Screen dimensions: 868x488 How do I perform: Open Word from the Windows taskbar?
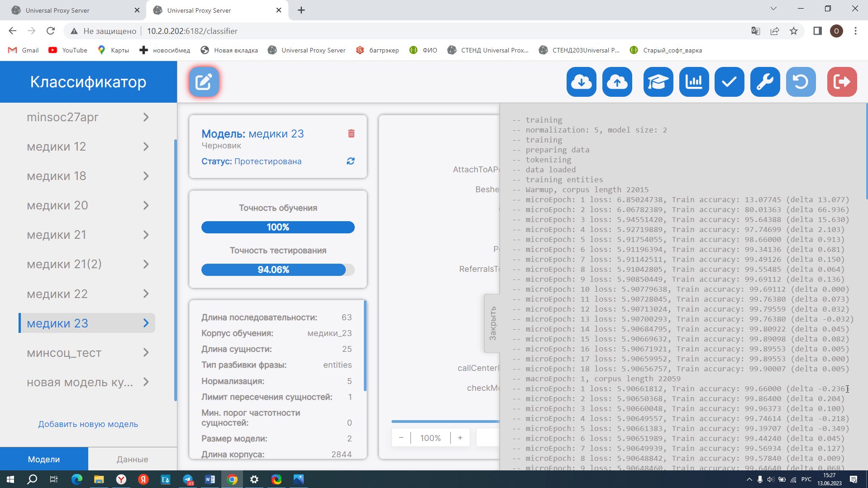tap(210, 479)
